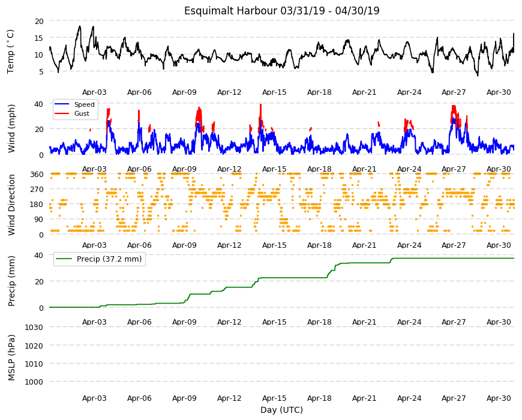Click the red Gust legend line
This screenshot has height=420, width=522.
[62, 113]
